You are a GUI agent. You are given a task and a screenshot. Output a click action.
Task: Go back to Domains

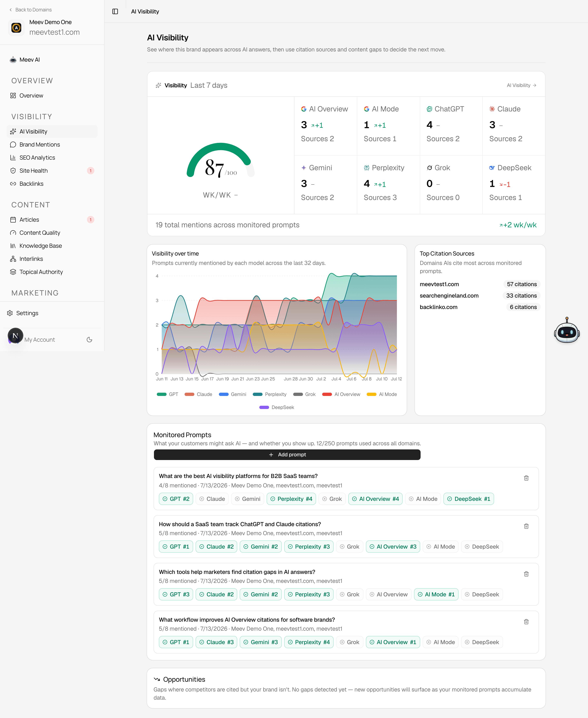click(30, 10)
